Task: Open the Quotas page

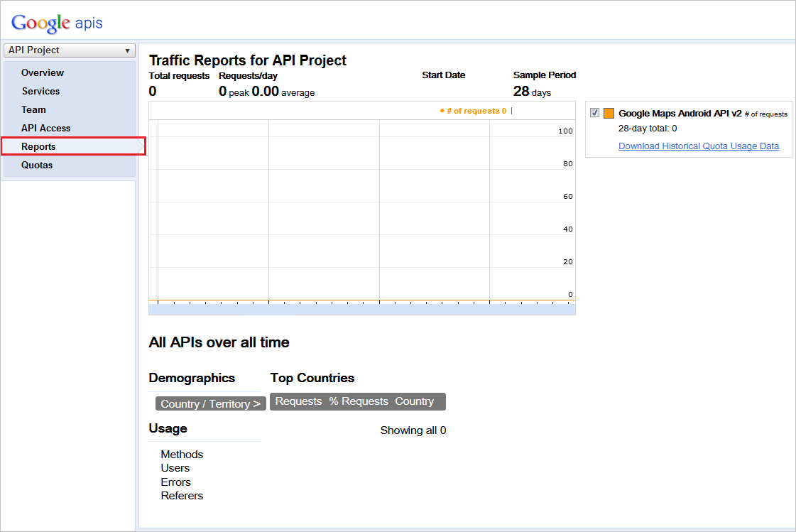Action: pos(37,165)
